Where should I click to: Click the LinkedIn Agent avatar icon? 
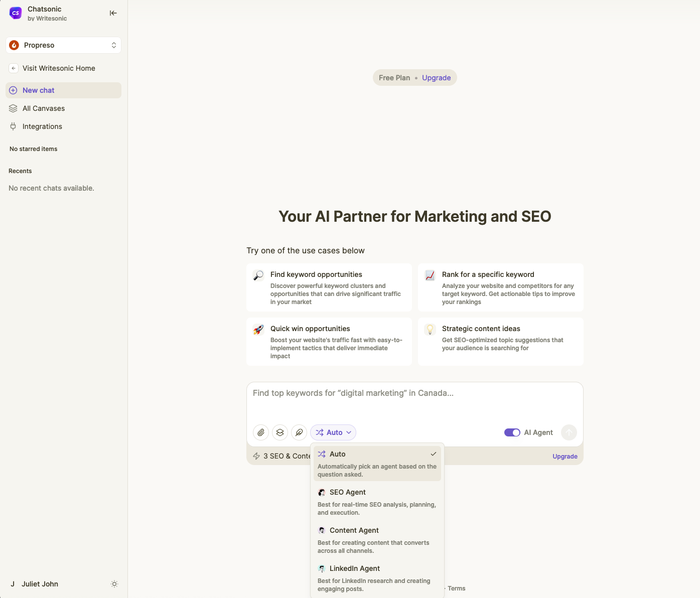322,568
